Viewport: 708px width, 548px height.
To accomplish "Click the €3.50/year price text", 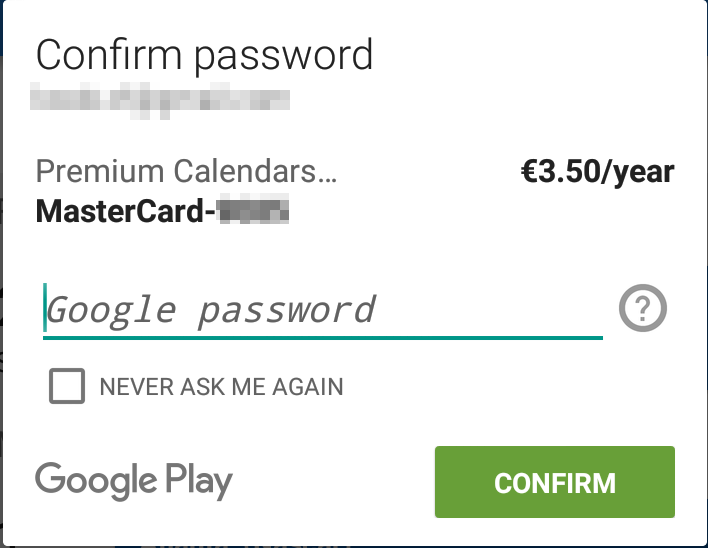I will (x=597, y=172).
